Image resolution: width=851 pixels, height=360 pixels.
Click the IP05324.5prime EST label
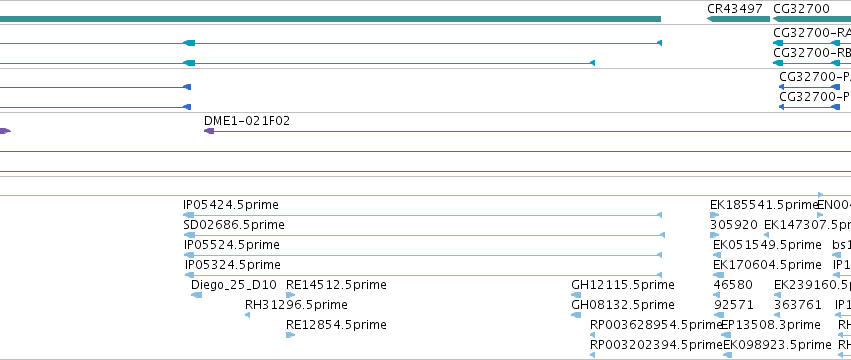233,265
